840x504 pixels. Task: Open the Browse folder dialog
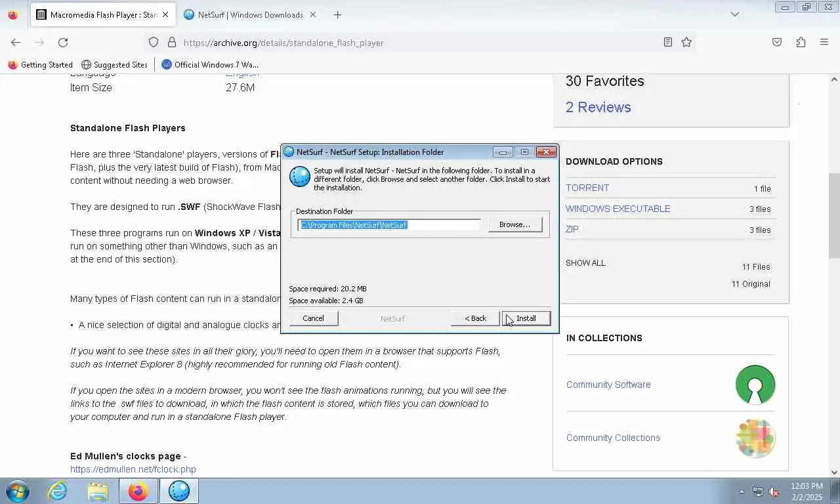coord(514,224)
